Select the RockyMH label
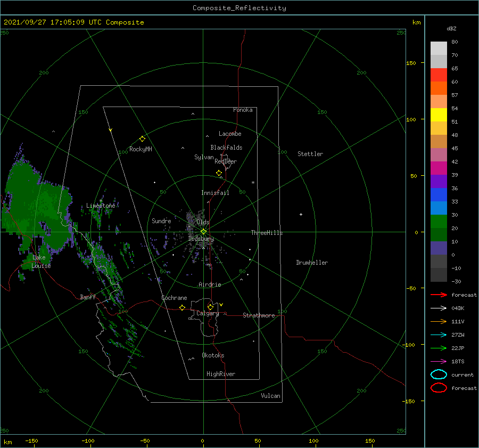479x448 pixels. click(141, 149)
